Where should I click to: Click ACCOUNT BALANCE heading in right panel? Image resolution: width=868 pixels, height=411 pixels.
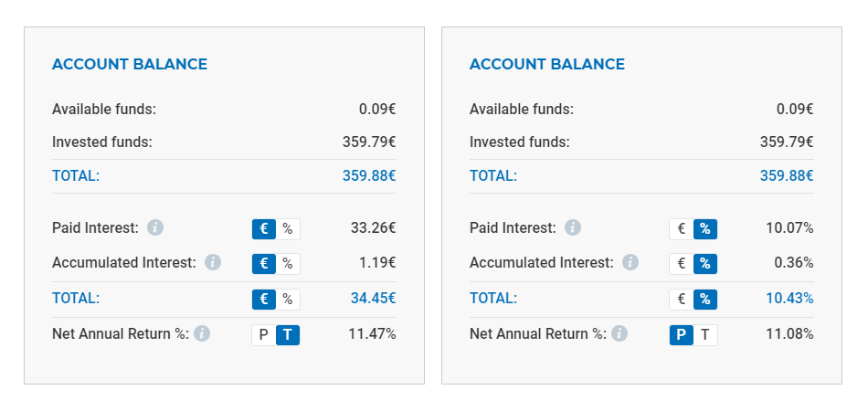pos(547,64)
